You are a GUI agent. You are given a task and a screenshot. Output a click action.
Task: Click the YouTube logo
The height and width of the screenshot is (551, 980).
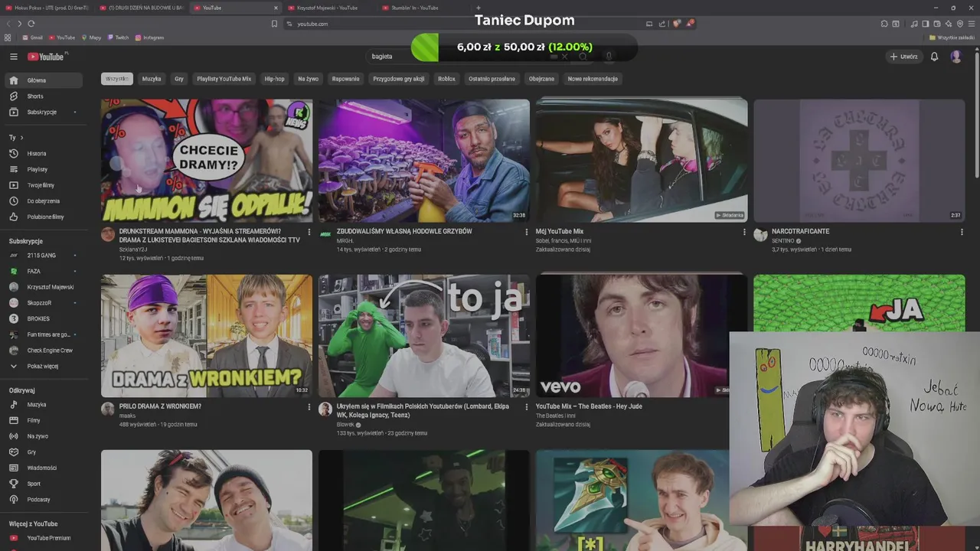click(x=47, y=57)
